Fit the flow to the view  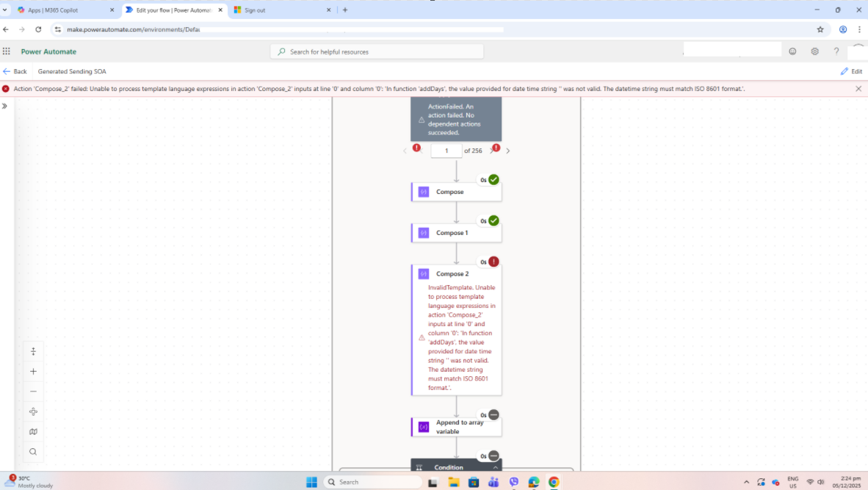33,411
